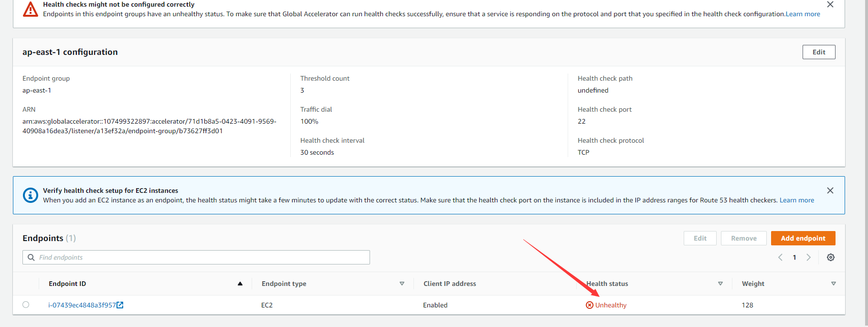Open endpoint i-07439ec4848a3f957 link
This screenshot has height=327, width=868.
pos(82,305)
